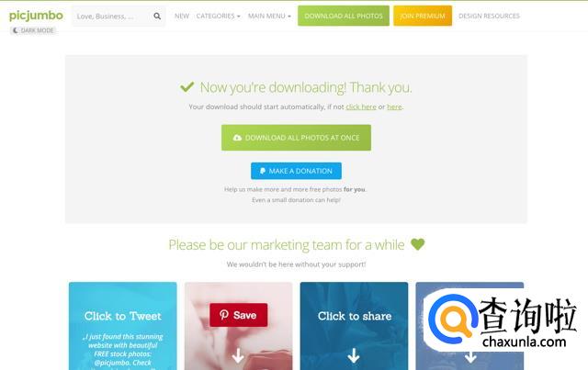Open the Click to Tweet card
The width and height of the screenshot is (588, 370).
(x=122, y=326)
